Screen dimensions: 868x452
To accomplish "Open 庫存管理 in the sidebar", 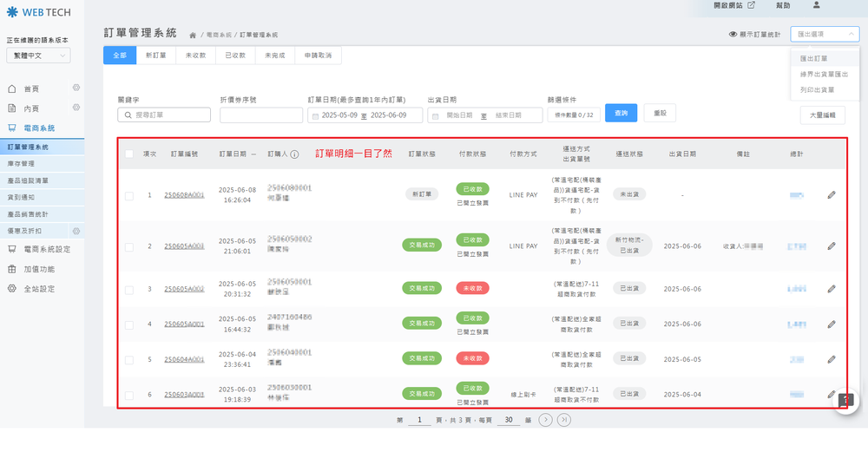I will 42,164.
